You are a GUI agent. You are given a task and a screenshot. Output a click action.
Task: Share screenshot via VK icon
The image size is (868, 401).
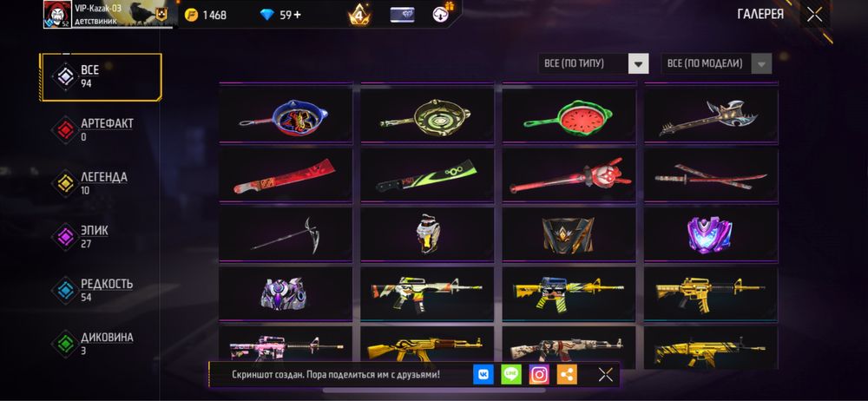click(x=483, y=375)
